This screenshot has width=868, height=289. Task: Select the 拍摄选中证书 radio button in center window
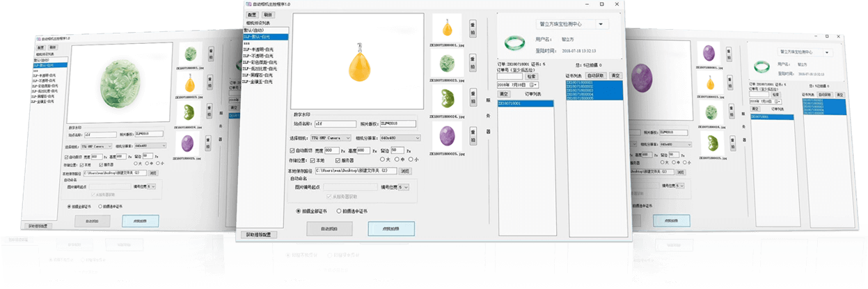coord(339,210)
